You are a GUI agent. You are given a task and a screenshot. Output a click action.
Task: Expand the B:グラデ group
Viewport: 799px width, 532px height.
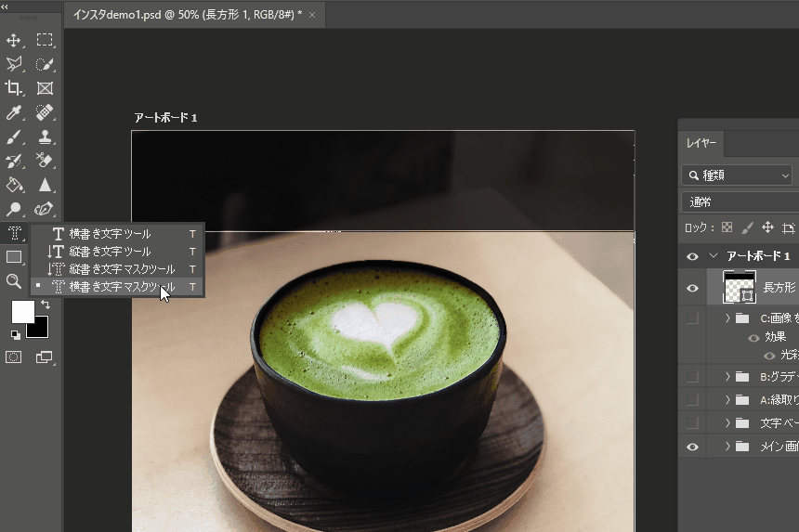click(727, 377)
